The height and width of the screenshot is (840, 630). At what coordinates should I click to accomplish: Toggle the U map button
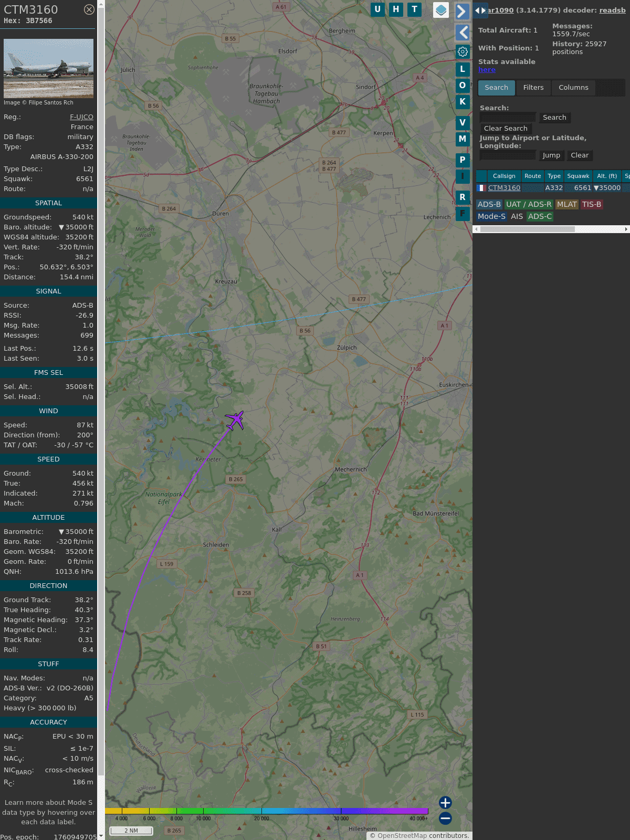pos(377,9)
